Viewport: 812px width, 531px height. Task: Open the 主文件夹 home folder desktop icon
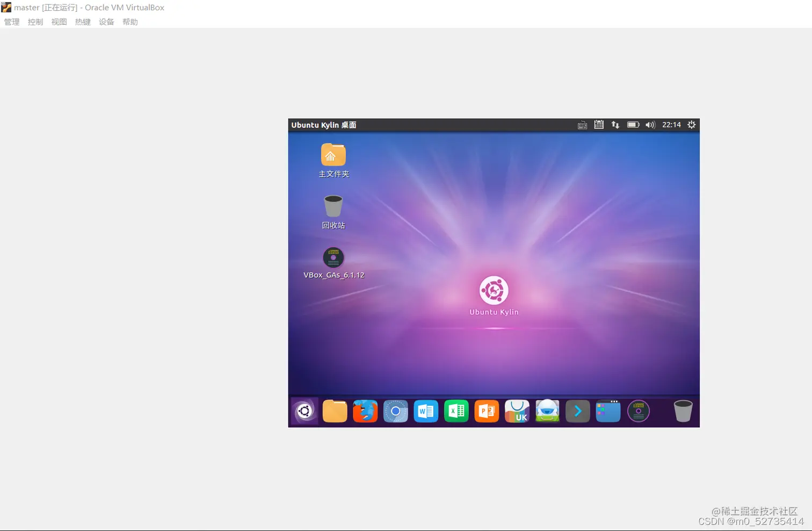pyautogui.click(x=334, y=160)
